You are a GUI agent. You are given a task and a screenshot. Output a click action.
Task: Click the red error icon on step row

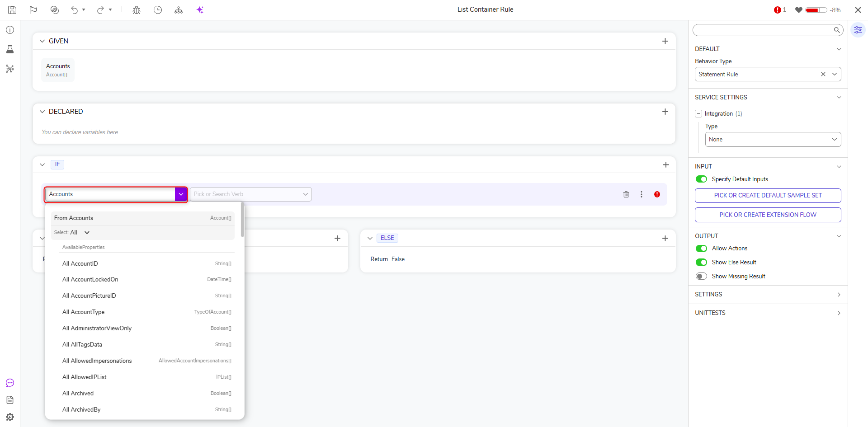(x=657, y=194)
